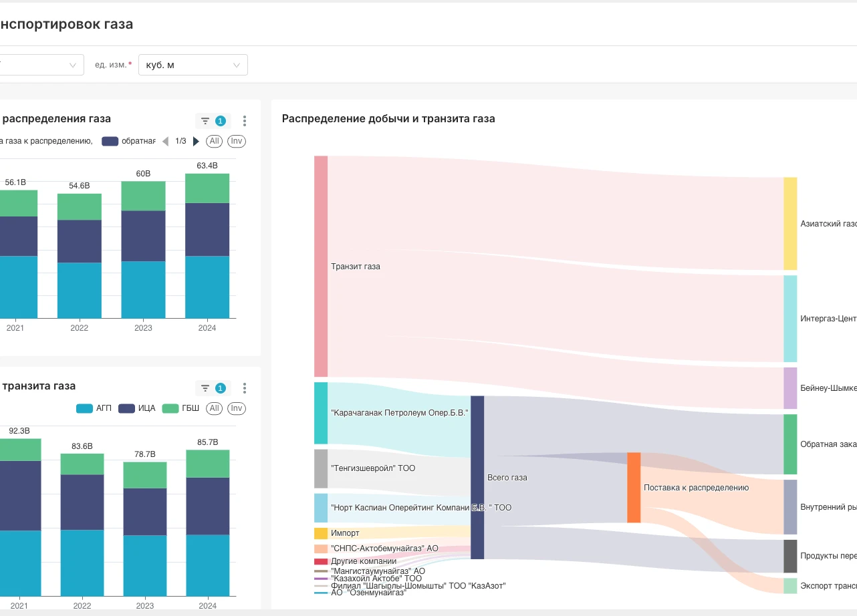Screen dimensions: 857x616
Task: Click Inv legend button in распределения газа chart
Action: [236, 141]
